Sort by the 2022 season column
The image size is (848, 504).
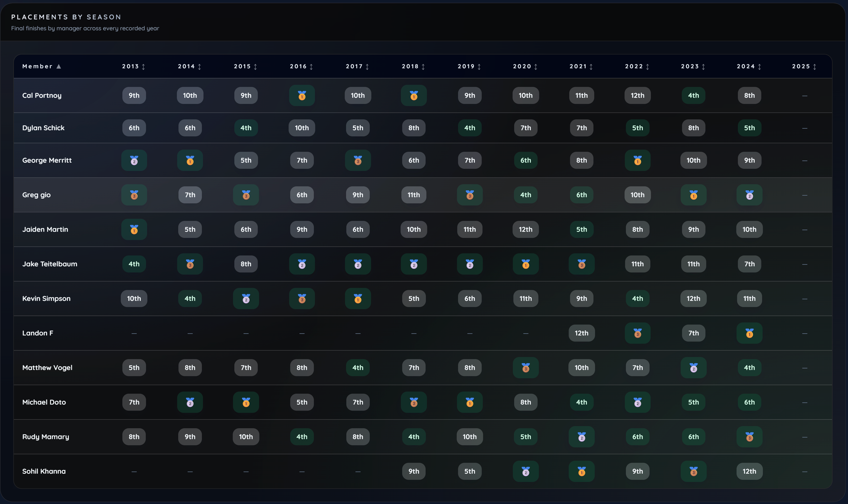click(637, 66)
